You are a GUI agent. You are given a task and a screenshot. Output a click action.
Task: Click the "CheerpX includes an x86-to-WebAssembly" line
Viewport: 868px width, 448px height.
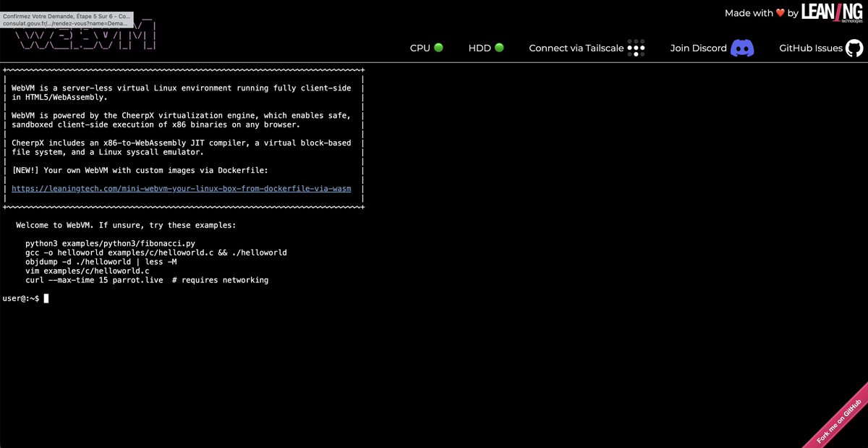pyautogui.click(x=182, y=143)
